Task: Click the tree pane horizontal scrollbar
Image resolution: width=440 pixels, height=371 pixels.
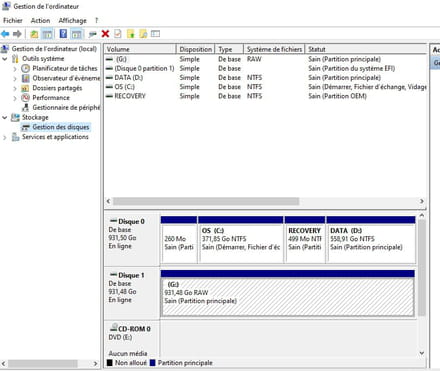Action: [43, 363]
